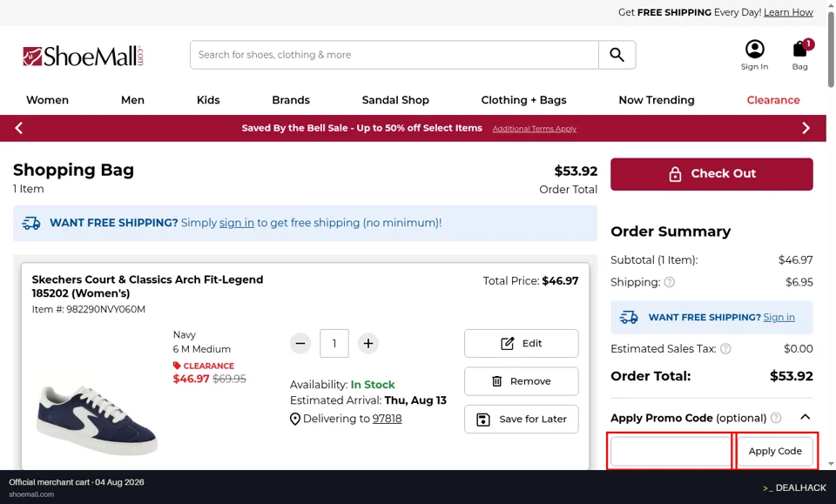Click the Skechers Court & Classics product title
The width and height of the screenshot is (836, 504).
coord(148,286)
